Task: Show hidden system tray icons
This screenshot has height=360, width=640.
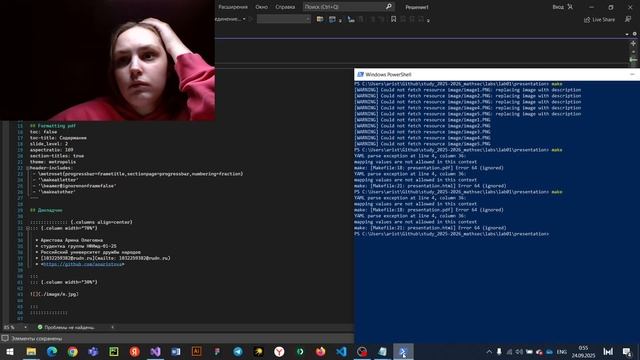Action: pyautogui.click(x=489, y=351)
